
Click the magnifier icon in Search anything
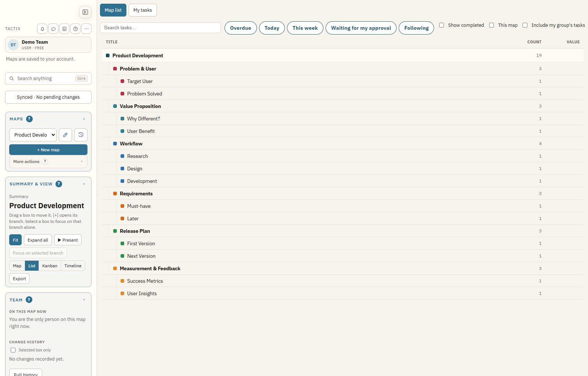click(x=12, y=79)
